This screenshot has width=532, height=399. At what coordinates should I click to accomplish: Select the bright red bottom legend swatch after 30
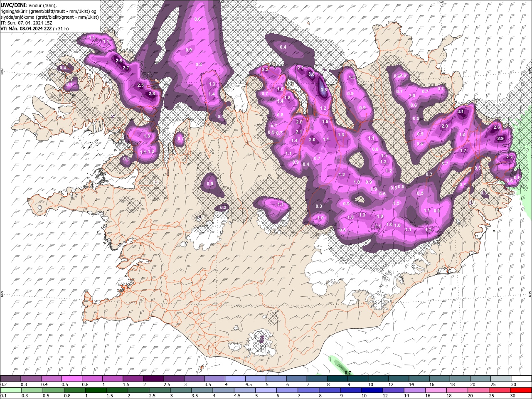click(521, 390)
